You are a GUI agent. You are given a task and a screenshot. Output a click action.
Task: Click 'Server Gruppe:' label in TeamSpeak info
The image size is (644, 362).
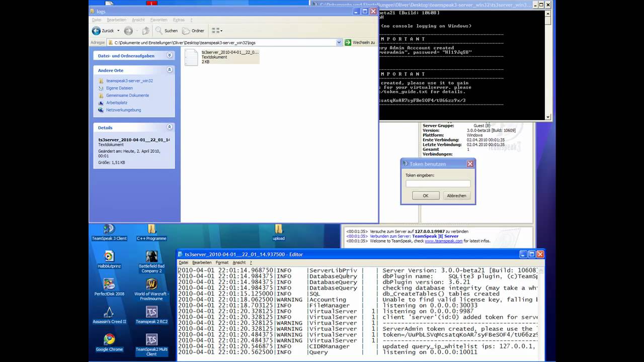(438, 126)
